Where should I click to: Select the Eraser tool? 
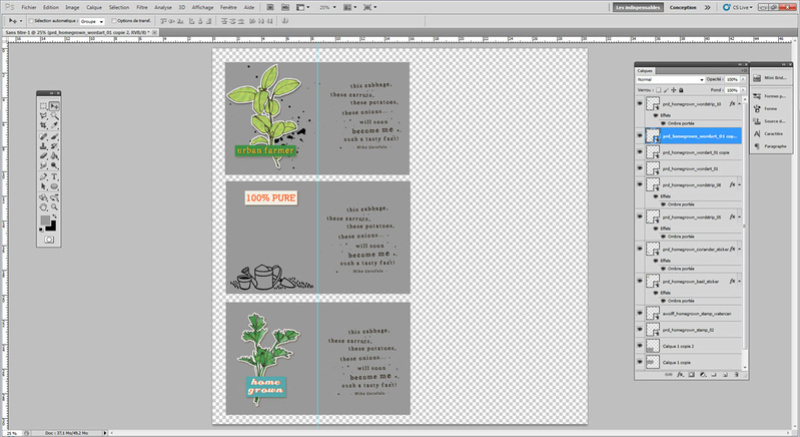[x=43, y=156]
